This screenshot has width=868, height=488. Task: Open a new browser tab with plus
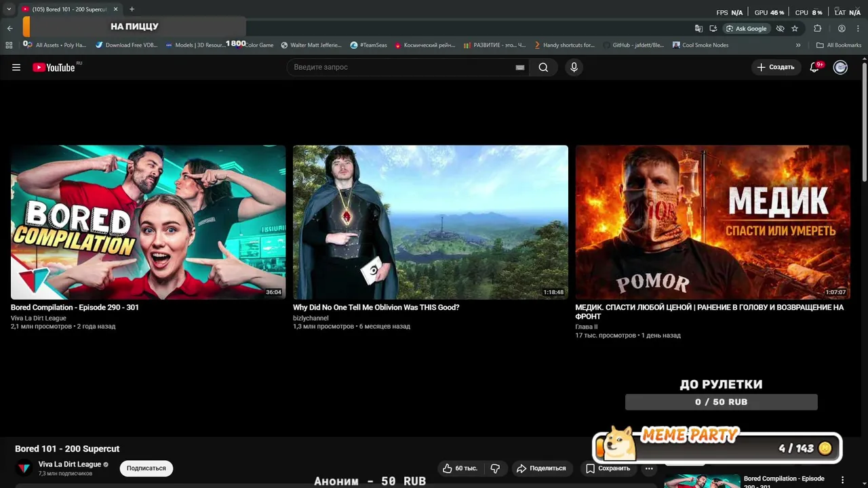coord(132,9)
